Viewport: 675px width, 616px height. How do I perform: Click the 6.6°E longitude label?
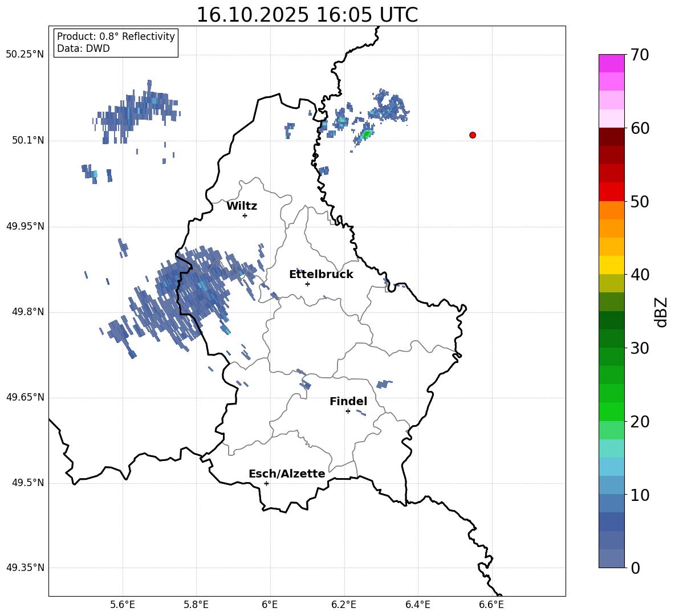point(491,605)
